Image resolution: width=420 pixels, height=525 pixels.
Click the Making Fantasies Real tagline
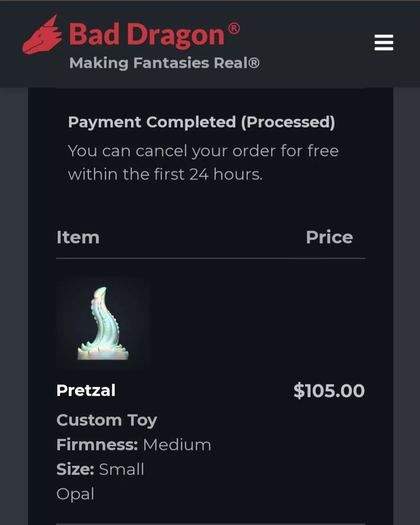(159, 63)
